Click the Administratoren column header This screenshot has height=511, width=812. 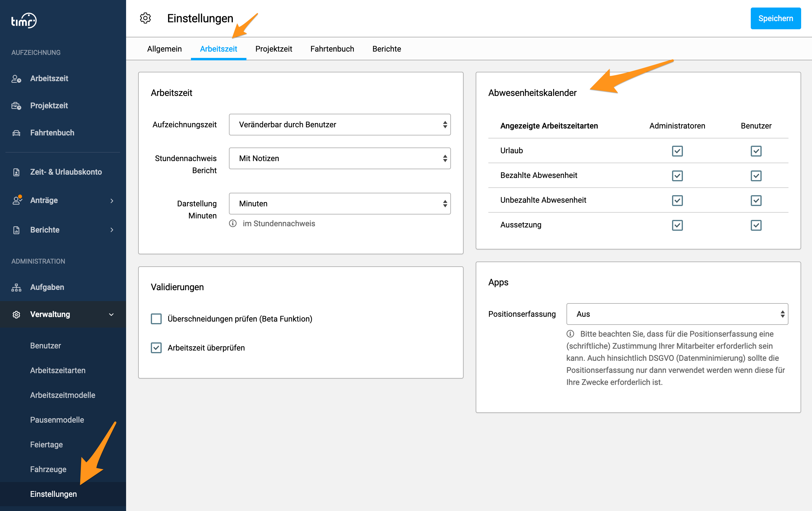click(x=677, y=126)
